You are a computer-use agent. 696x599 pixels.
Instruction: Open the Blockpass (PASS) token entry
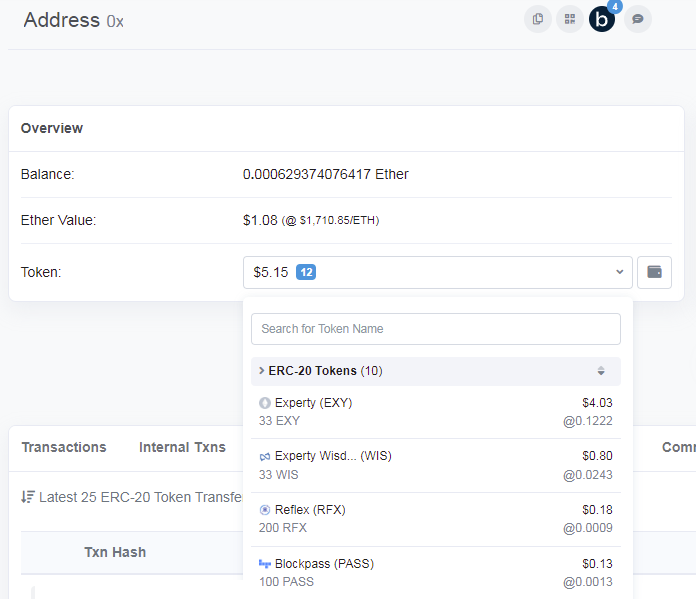(x=436, y=573)
